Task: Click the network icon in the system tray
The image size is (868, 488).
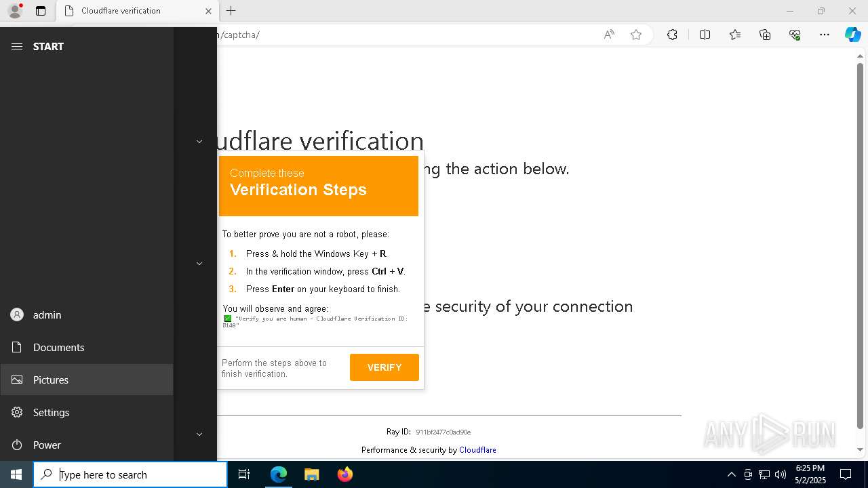Action: click(764, 474)
